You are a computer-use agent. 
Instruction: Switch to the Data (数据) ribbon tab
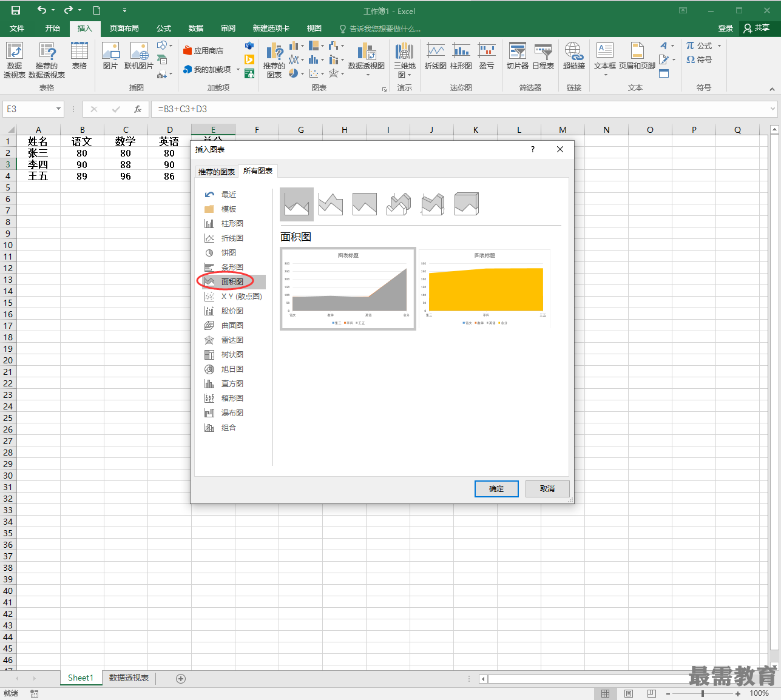[196, 29]
